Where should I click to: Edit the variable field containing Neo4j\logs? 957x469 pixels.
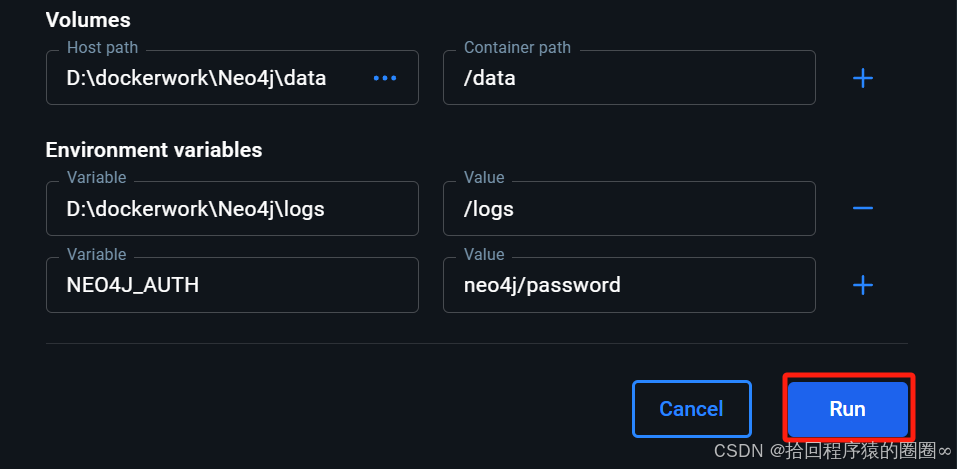coord(231,209)
